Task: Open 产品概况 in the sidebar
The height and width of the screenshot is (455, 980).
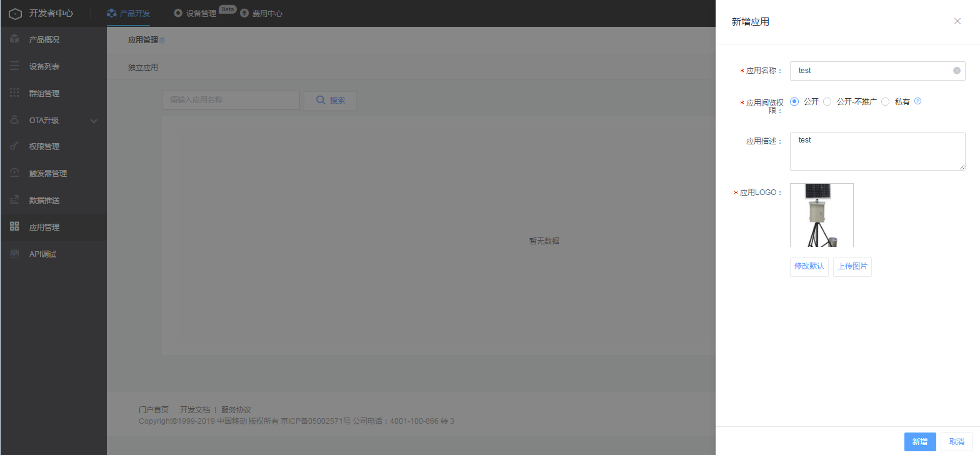Action: [54, 39]
